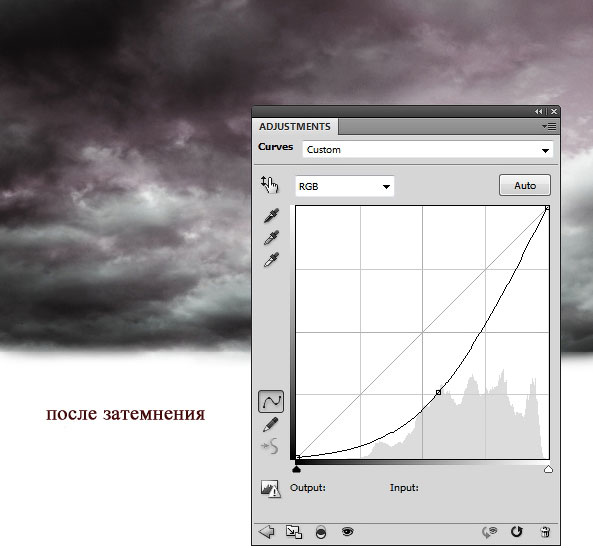
Task: Select the bottom-left curve endpoint
Action: click(298, 457)
